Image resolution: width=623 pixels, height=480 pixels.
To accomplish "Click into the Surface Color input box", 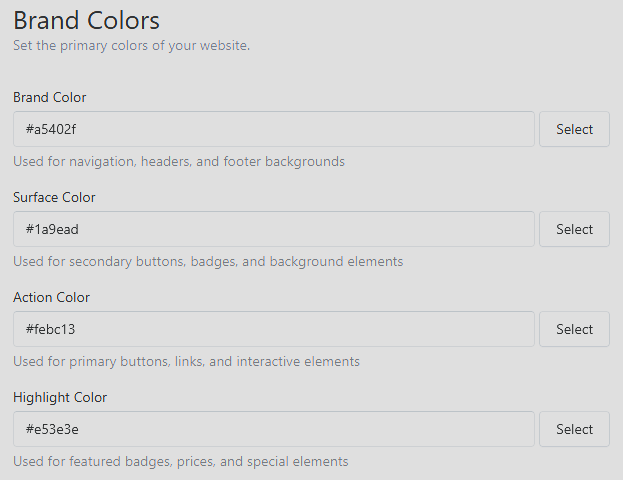I will (274, 229).
